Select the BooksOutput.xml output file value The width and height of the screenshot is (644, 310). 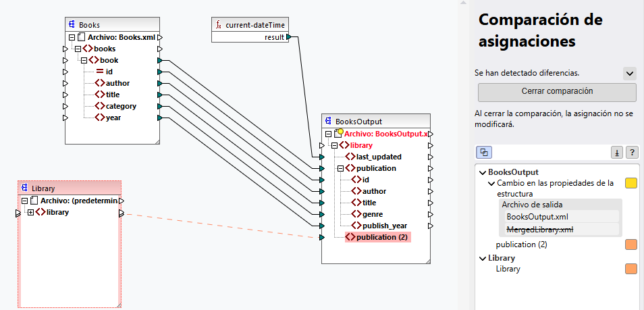click(537, 217)
